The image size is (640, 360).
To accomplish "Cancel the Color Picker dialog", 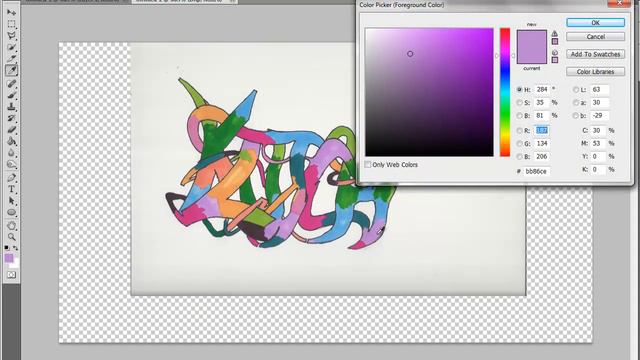I will tap(596, 37).
